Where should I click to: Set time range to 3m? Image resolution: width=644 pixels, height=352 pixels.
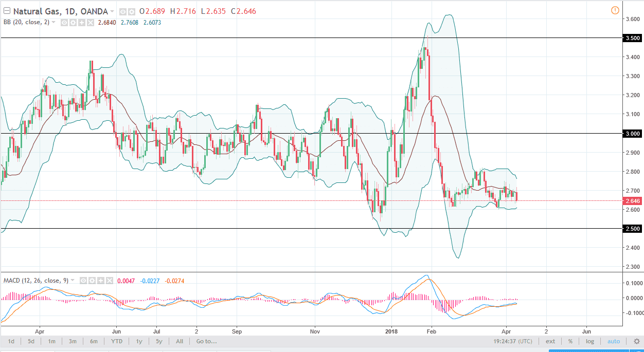click(x=73, y=341)
